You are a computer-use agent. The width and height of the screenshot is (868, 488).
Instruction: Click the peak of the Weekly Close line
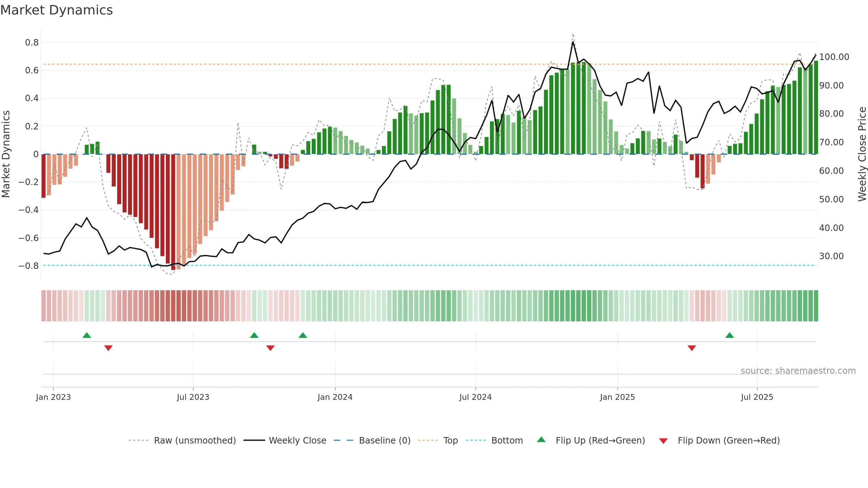pyautogui.click(x=573, y=42)
